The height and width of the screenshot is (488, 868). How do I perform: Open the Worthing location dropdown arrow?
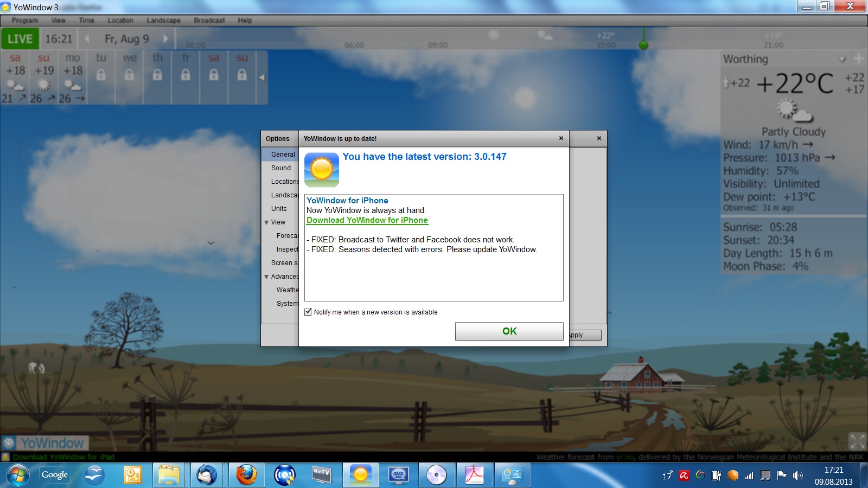[x=842, y=59]
